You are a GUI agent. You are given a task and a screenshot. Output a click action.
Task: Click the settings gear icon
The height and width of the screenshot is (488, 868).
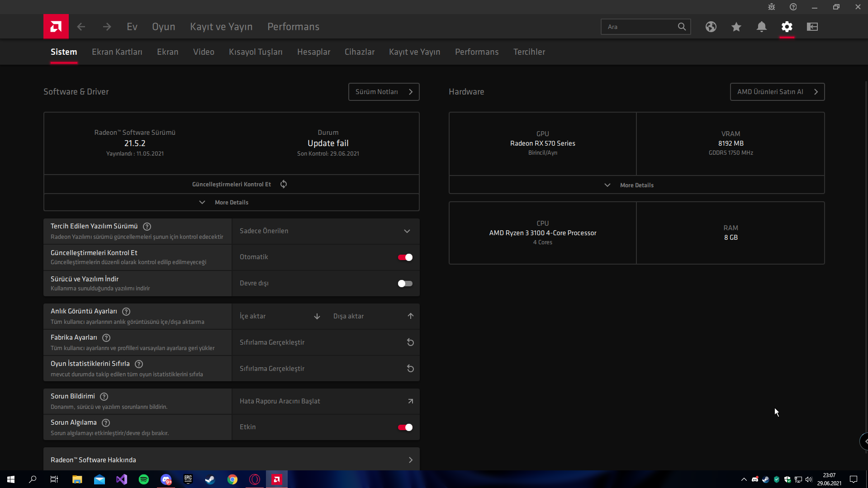coord(787,27)
